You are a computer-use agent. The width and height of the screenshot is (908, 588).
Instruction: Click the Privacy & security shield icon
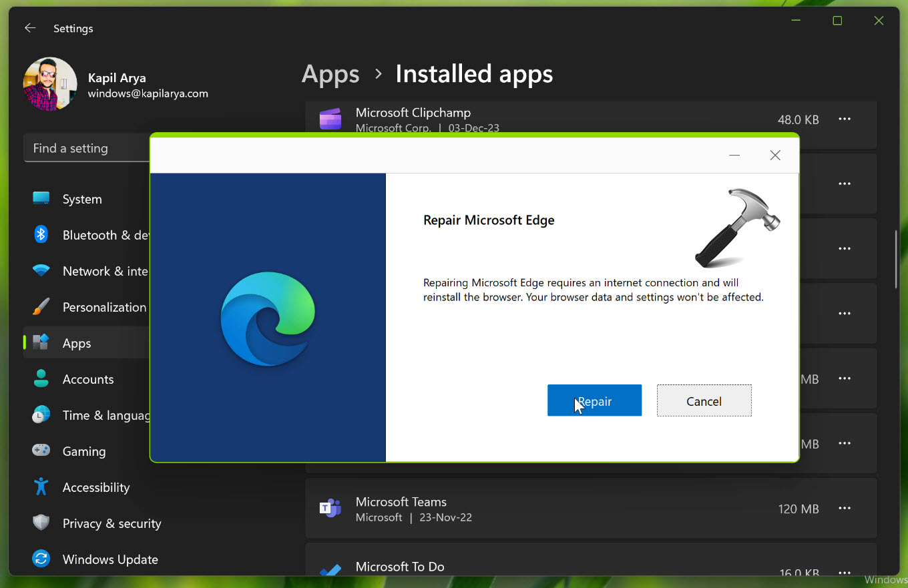pos(41,523)
